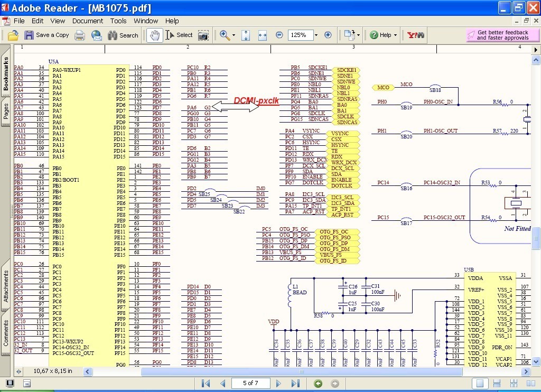Email the PDF via envelope globe icon
Image resolution: width=541 pixels, height=392 pixels.
tap(97, 35)
